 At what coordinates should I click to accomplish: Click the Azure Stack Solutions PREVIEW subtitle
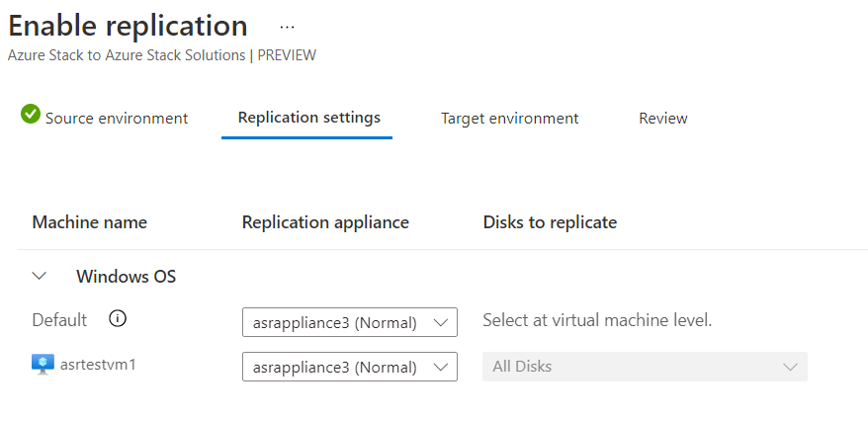point(161,55)
